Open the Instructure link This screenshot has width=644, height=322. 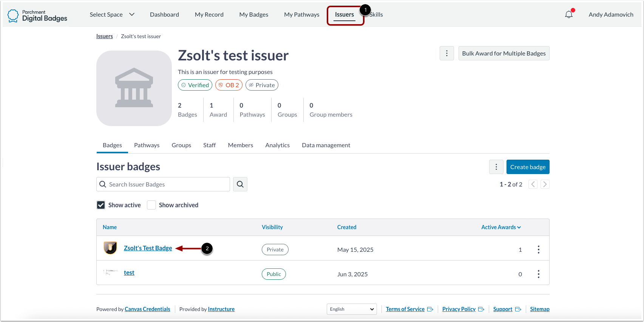coord(221,309)
